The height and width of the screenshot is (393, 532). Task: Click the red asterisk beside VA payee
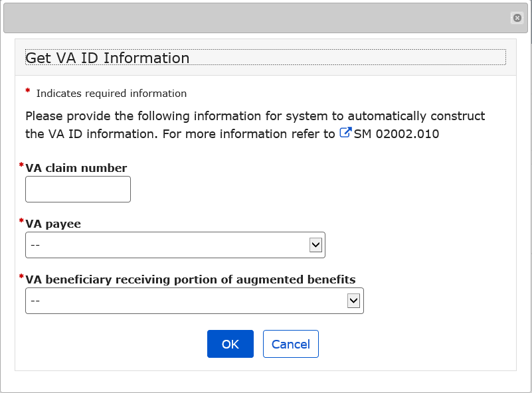click(x=21, y=221)
